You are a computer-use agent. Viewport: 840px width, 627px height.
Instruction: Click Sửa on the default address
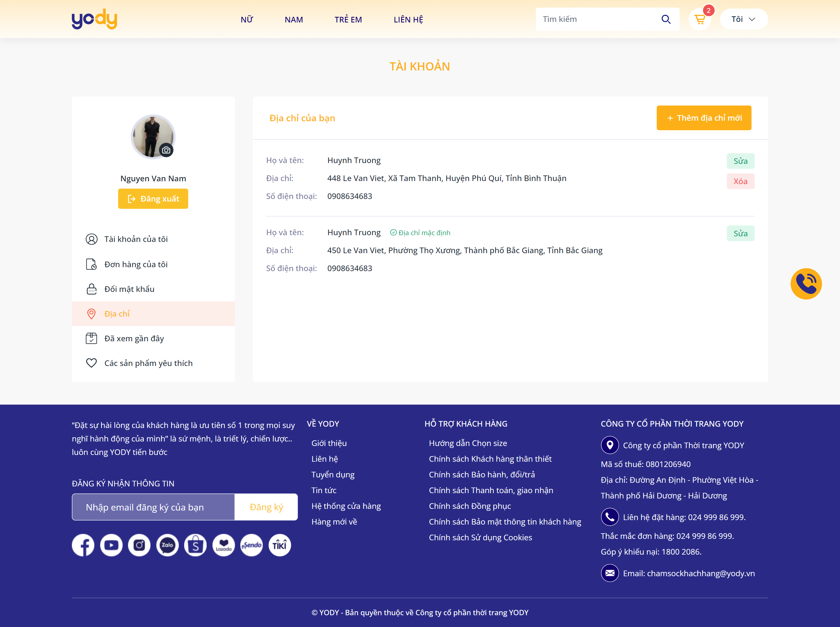click(740, 234)
